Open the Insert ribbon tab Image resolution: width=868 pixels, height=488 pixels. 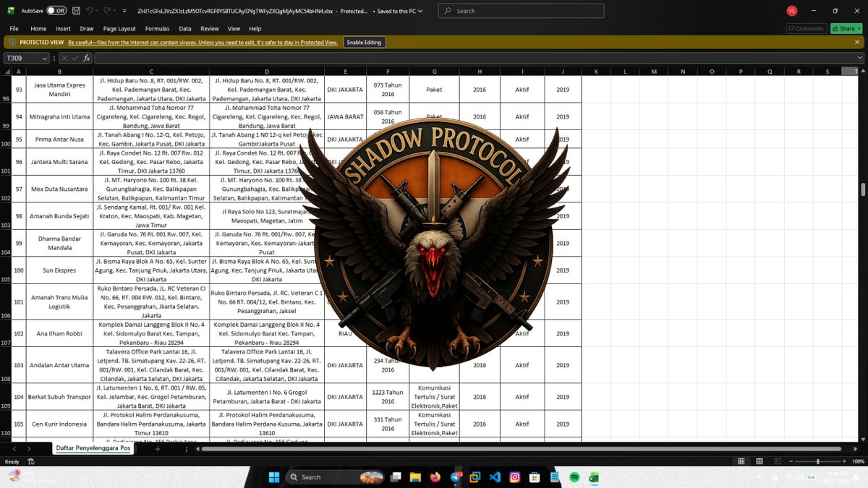click(64, 29)
